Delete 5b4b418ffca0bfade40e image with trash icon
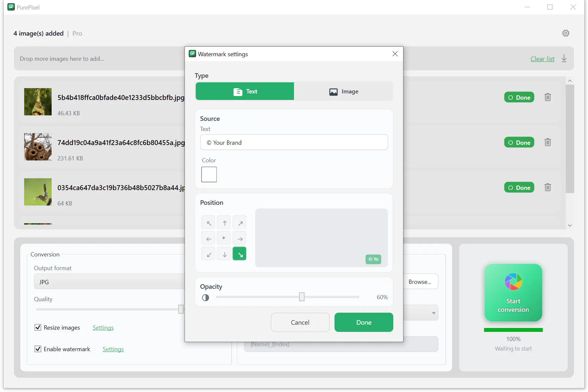The width and height of the screenshot is (588, 392). 548,97
